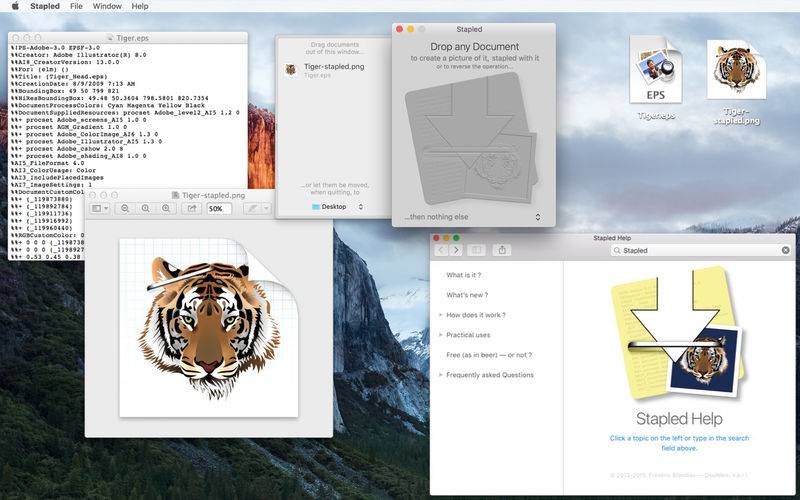Zoom in on the Preview image
The height and width of the screenshot is (500, 800).
pyautogui.click(x=166, y=209)
